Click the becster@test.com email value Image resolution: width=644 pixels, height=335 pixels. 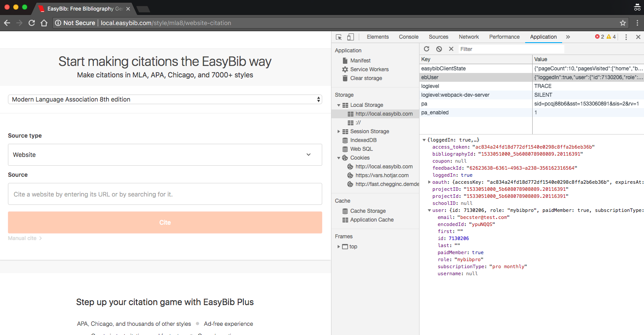(484, 217)
